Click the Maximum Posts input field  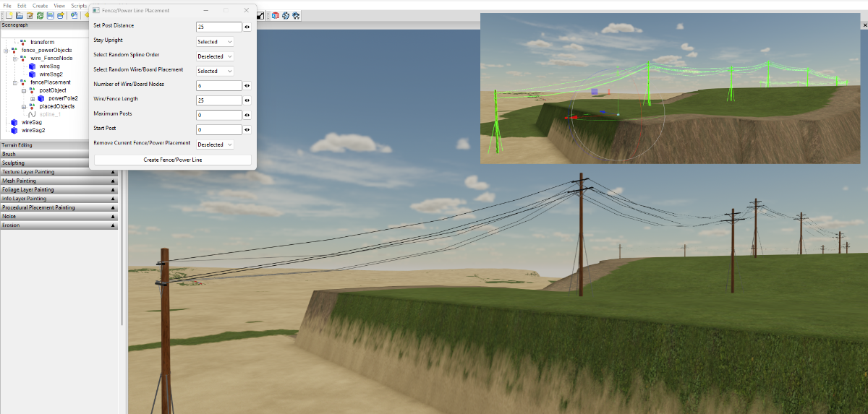[x=218, y=115]
